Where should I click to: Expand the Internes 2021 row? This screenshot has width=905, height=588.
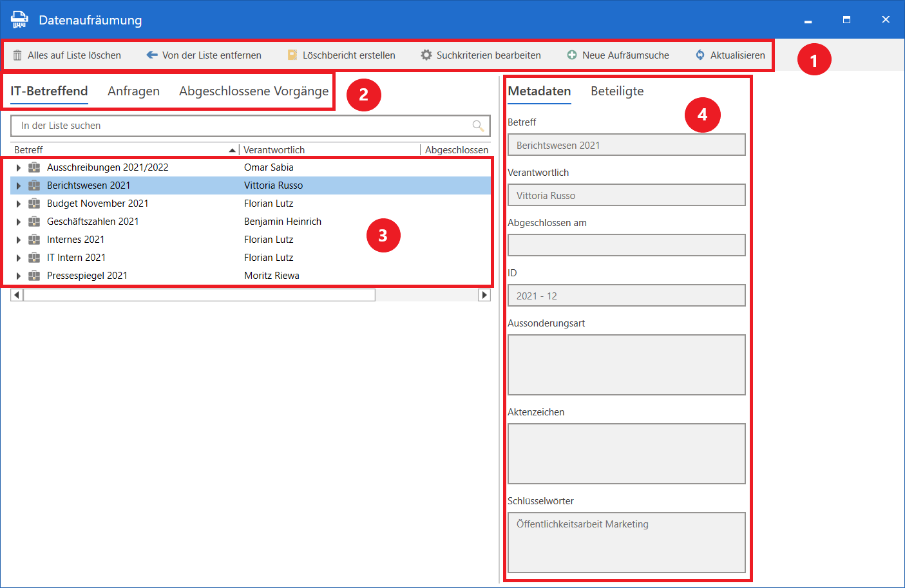[x=19, y=240]
